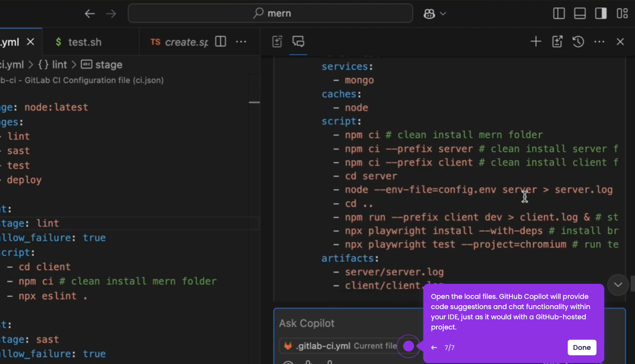
Task: Click the 'caches:' line in chat code
Action: (x=342, y=94)
